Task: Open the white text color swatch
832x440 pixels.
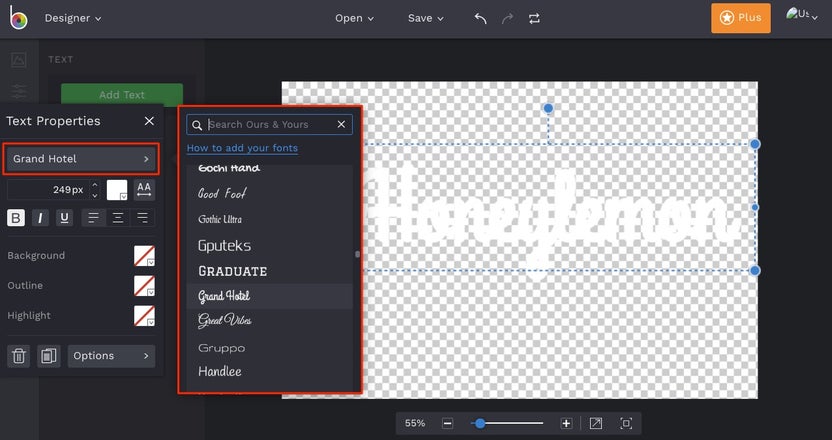Action: [x=117, y=189]
